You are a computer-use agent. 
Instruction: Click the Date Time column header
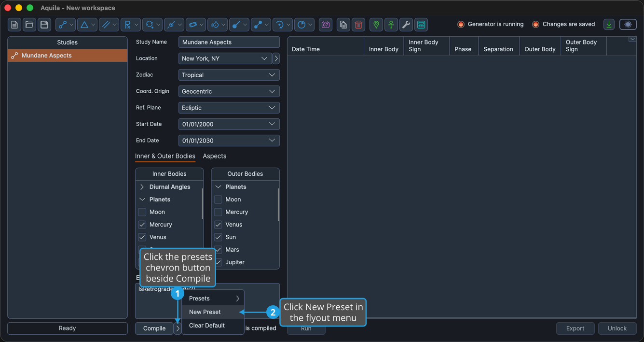coord(326,46)
